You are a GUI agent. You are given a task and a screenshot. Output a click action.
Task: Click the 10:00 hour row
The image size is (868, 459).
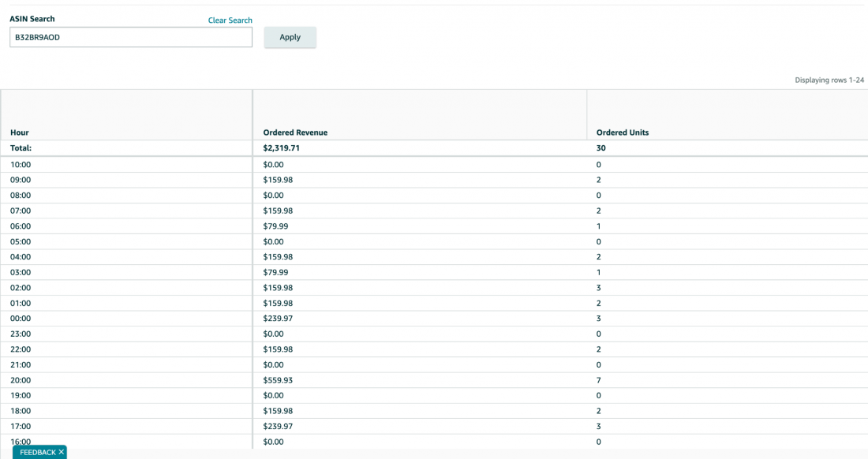tap(434, 165)
